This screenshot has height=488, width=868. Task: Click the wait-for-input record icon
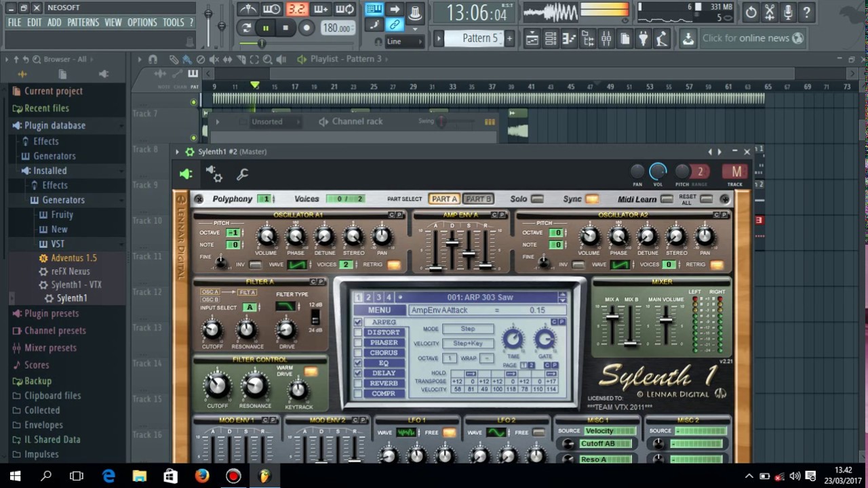272,9
